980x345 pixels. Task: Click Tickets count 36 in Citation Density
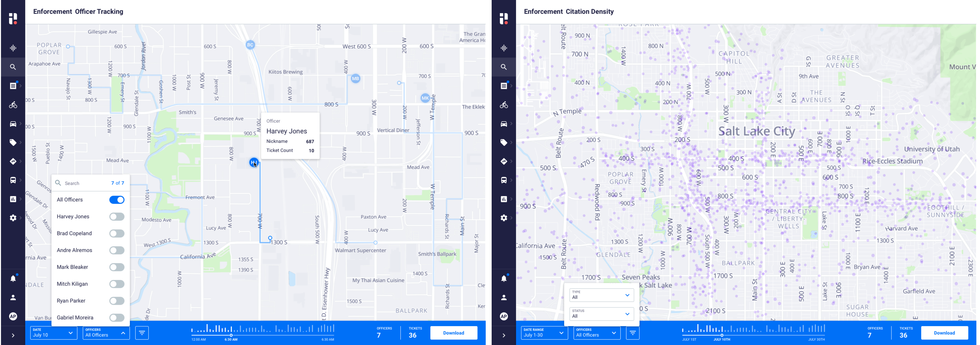[903, 335]
